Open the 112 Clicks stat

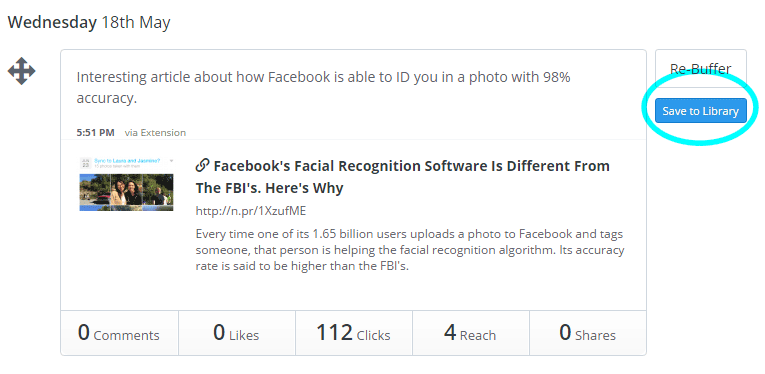click(354, 333)
